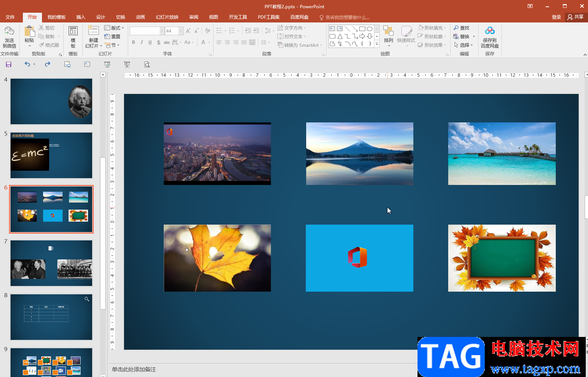Image resolution: width=588 pixels, height=377 pixels.
Task: Click the Save icon in quick access toolbar
Action: (9, 64)
